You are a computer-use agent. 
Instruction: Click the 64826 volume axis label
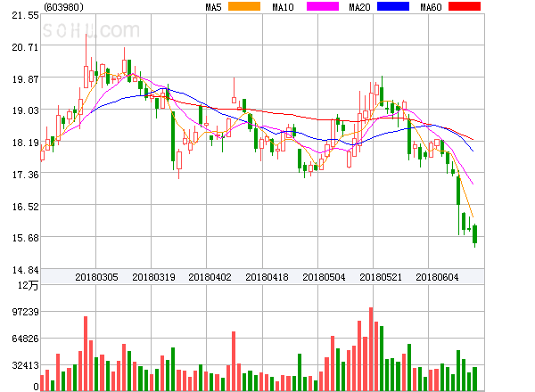(x=25, y=339)
